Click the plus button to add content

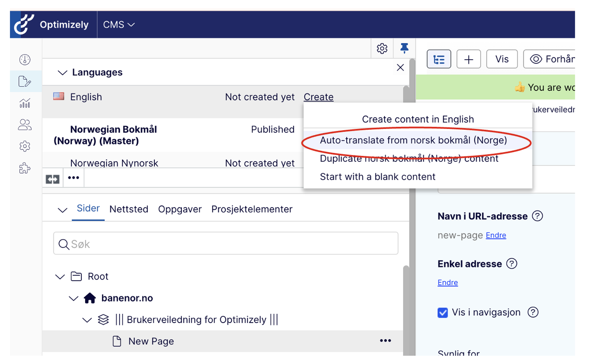(x=468, y=59)
